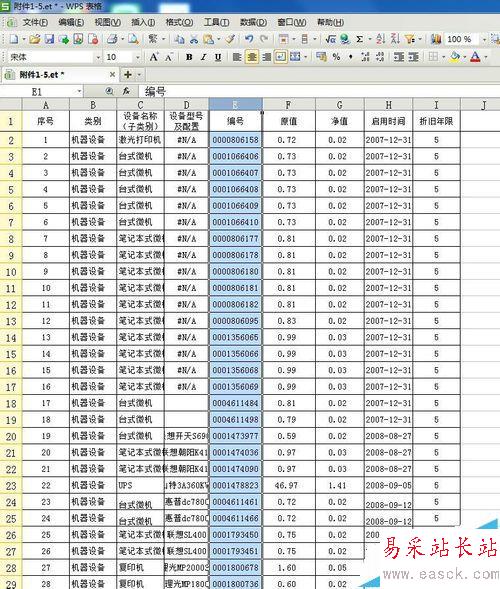Open the 插入(I) menu

click(x=143, y=23)
